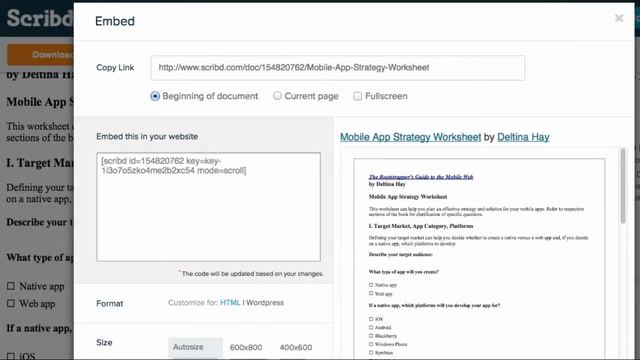The width and height of the screenshot is (640, 360).
Task: Check Android box in preview document
Action: [371, 327]
